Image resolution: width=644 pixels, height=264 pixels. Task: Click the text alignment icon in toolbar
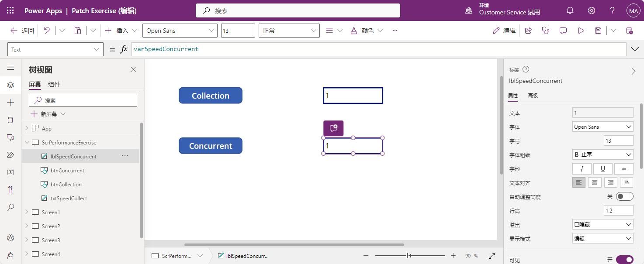coord(330,31)
